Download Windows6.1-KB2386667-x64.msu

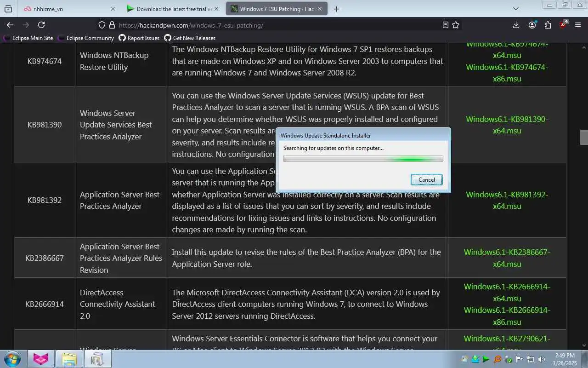[507, 258]
